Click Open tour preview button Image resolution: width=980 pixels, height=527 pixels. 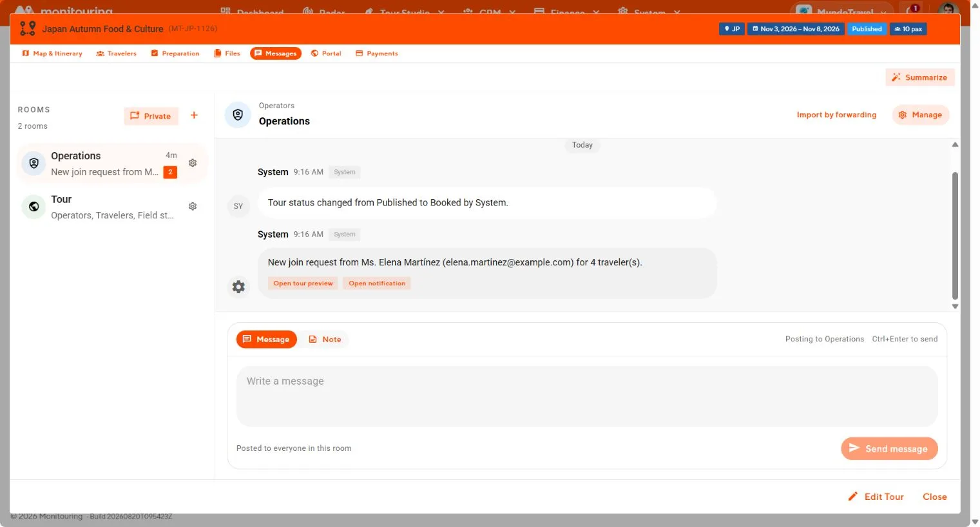(x=303, y=283)
